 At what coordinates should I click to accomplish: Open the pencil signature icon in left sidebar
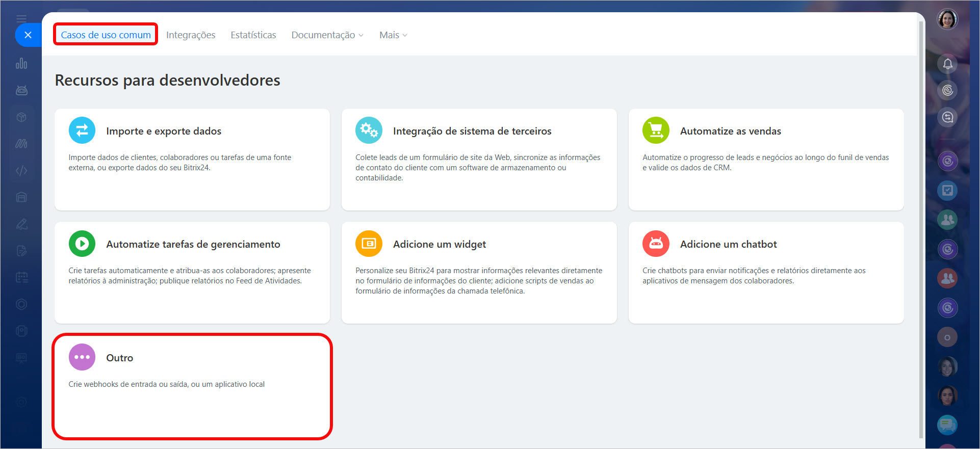tap(21, 224)
